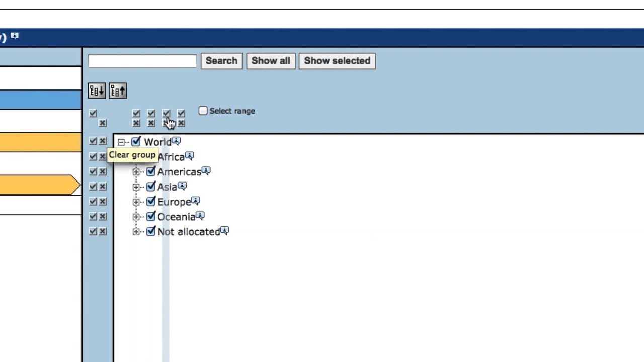Uncheck the Americas checkbox

pyautogui.click(x=151, y=171)
